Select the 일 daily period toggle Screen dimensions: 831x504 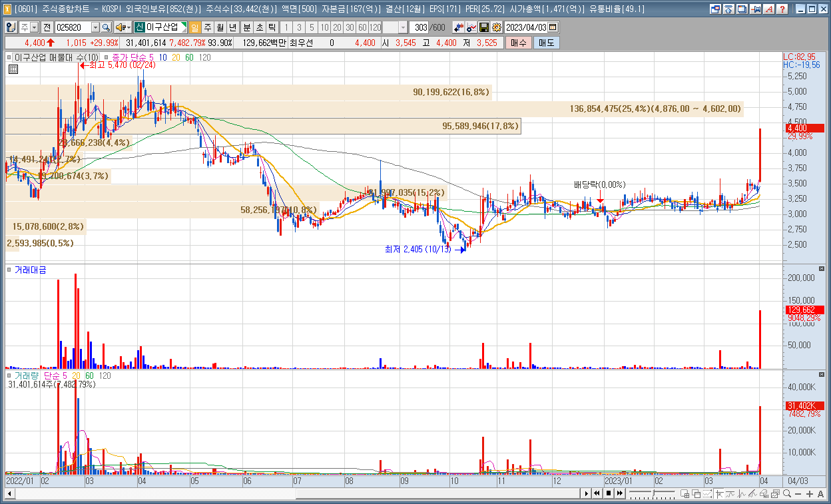tap(194, 27)
